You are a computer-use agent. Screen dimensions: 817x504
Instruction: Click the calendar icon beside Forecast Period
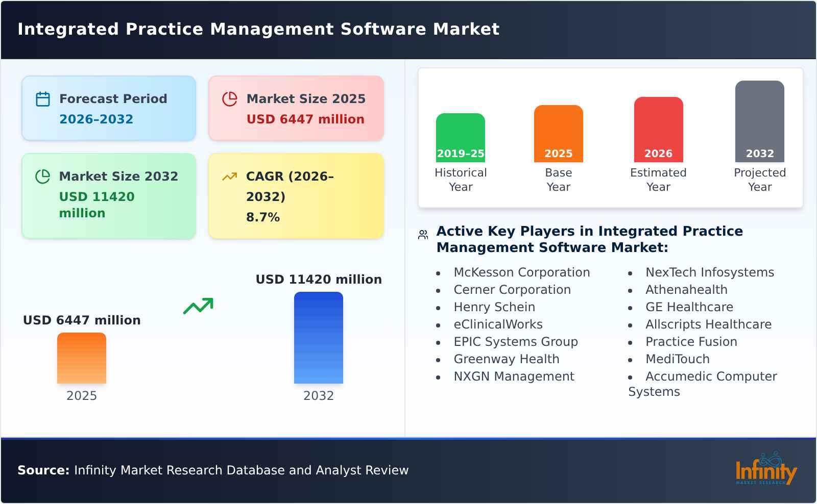coord(43,99)
